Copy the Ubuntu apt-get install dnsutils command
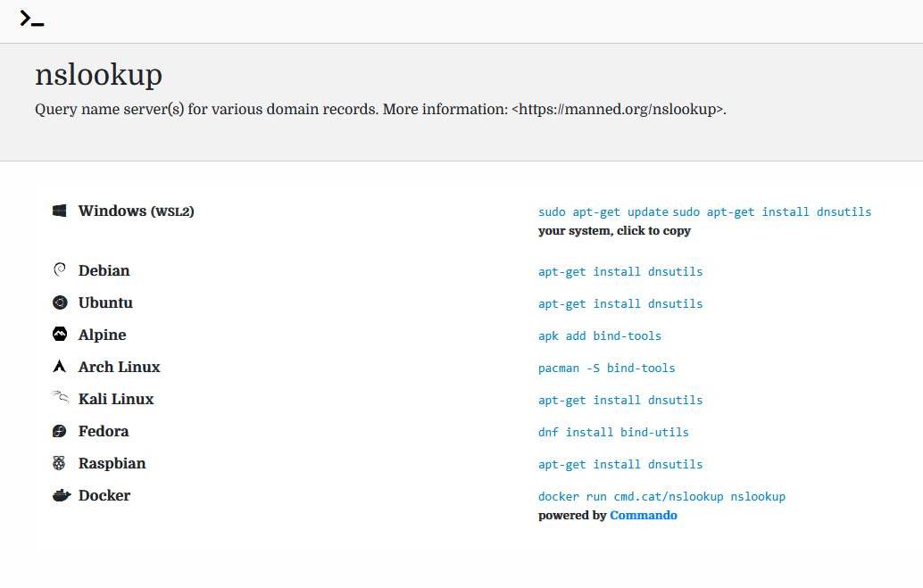923x588 pixels. [x=620, y=303]
